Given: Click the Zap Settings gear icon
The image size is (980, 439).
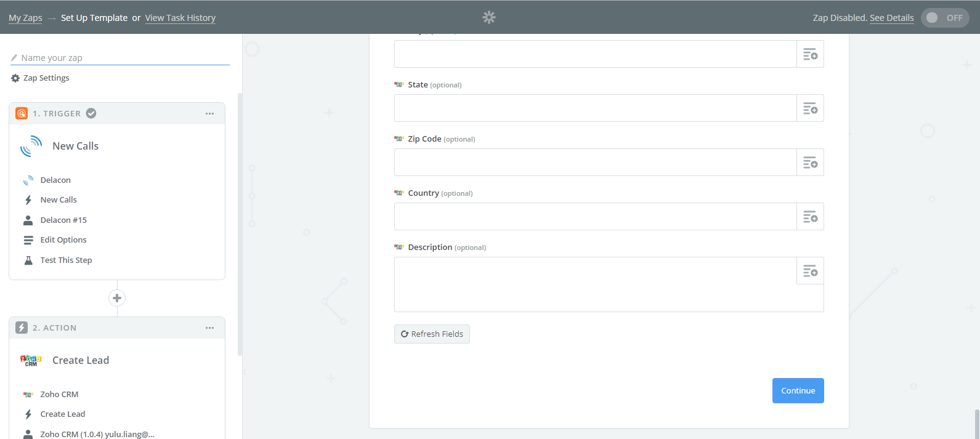Looking at the screenshot, I should 15,78.
